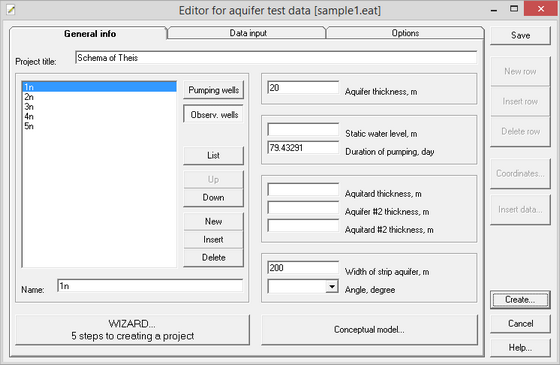Screen dimensions: 560x365
Task: Select well 3n in the list
Action: click(x=99, y=106)
